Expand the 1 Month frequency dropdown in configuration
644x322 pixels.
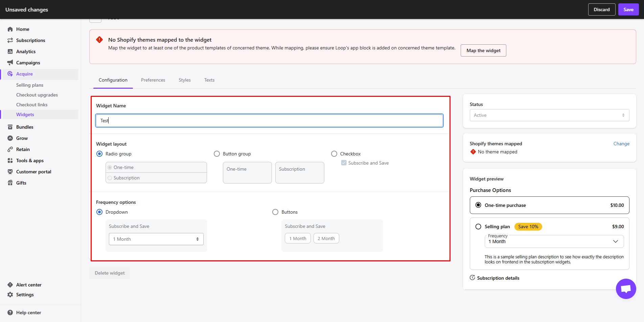click(x=156, y=239)
